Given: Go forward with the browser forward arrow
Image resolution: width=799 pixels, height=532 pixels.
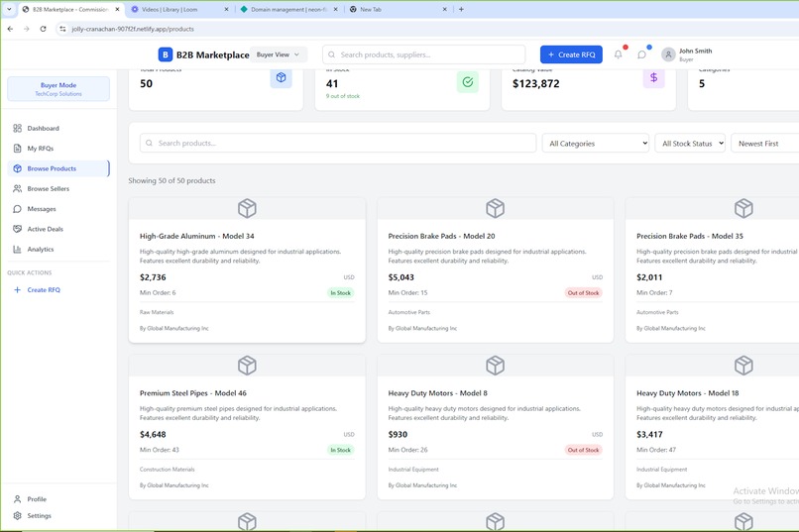Looking at the screenshot, I should (x=27, y=29).
